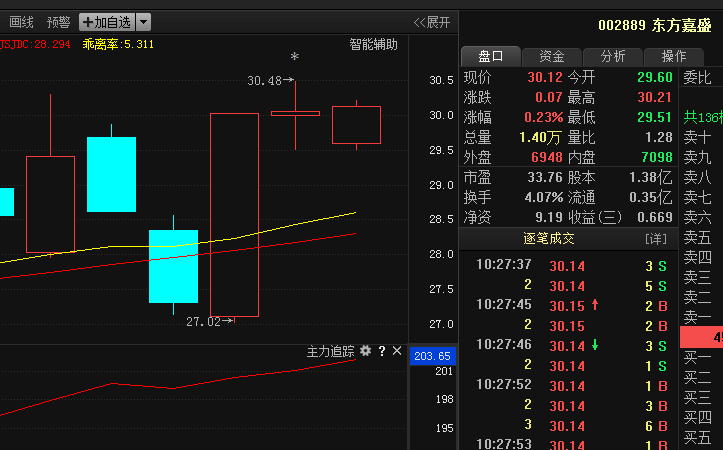Select the 市盈 33.76 value
Screen dimensions: 723x450
click(545, 177)
